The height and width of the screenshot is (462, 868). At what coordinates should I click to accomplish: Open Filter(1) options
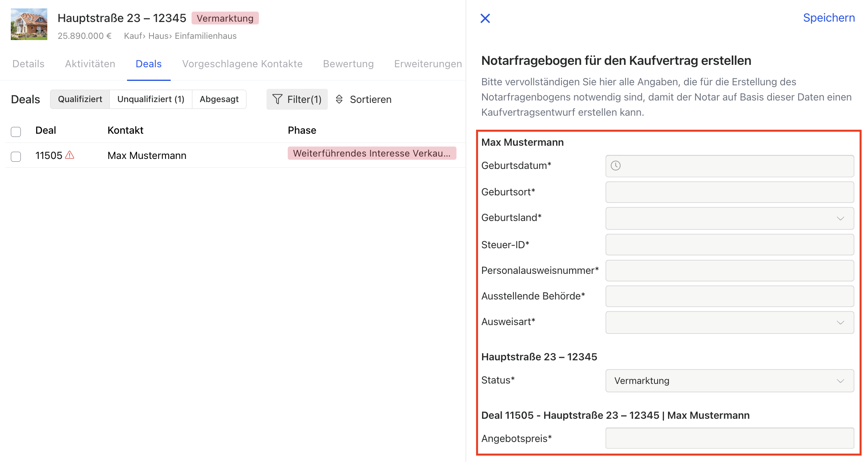297,99
